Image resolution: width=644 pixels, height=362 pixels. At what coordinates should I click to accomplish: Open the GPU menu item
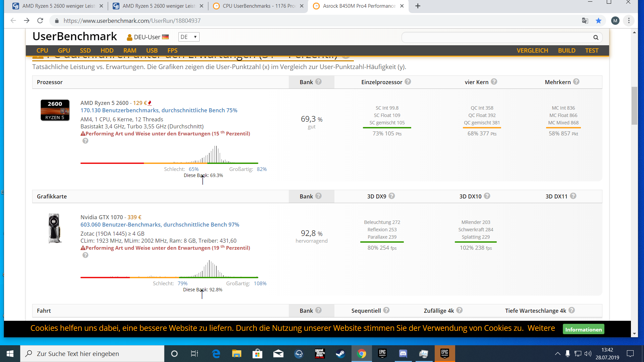click(x=64, y=51)
